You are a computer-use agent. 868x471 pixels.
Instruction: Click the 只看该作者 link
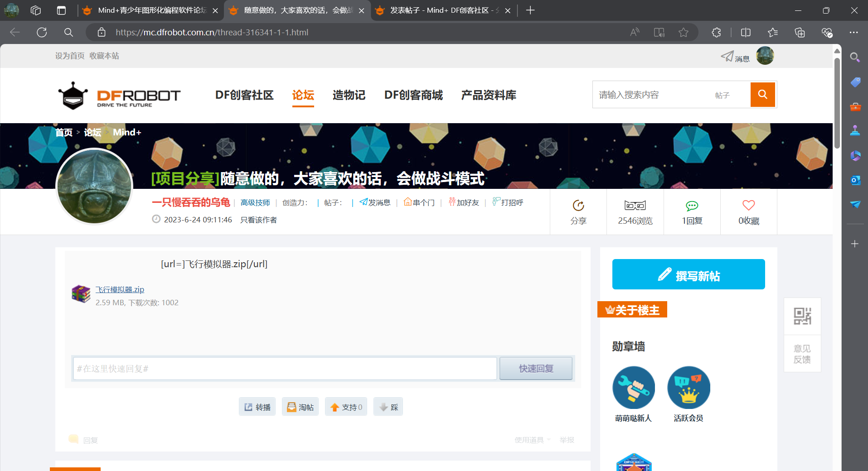(x=258, y=220)
